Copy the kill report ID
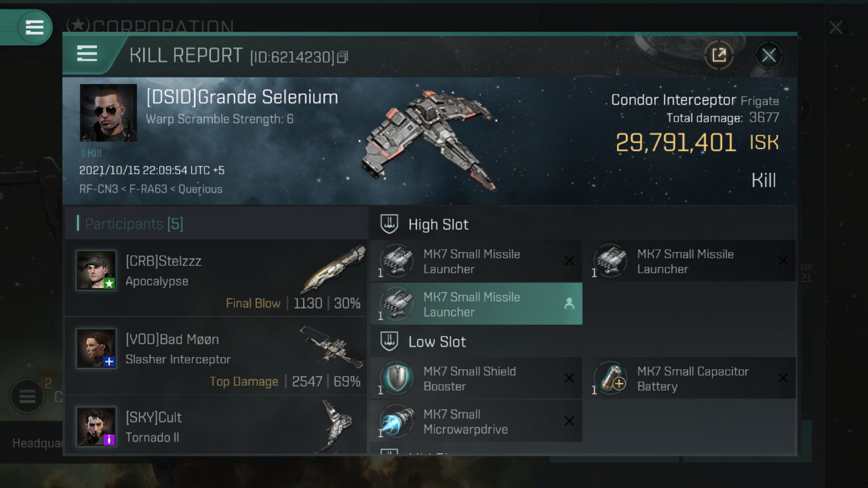868x488 pixels. pos(343,57)
